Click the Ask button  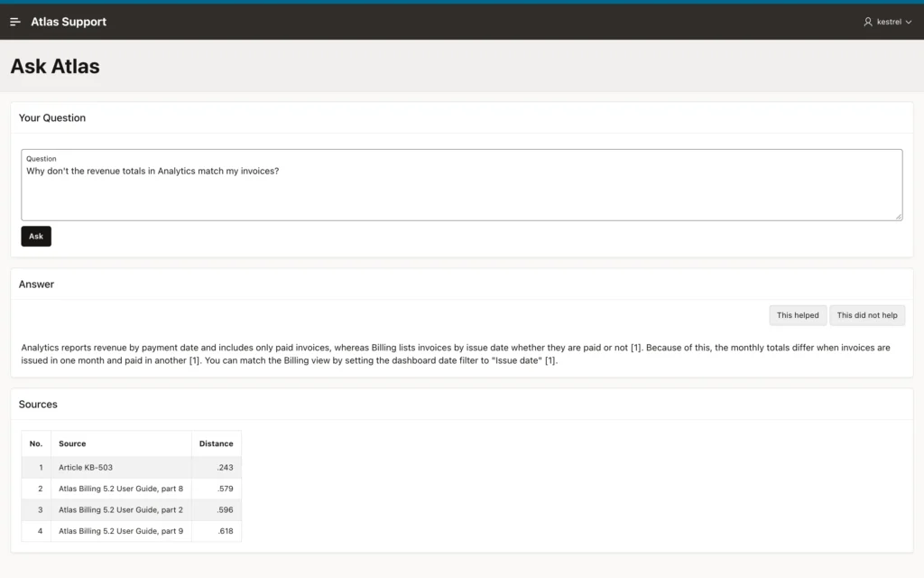[x=36, y=236]
